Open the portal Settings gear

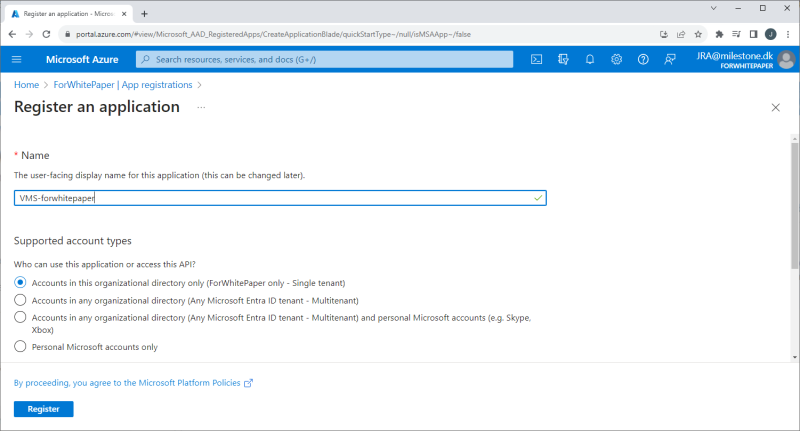616,59
